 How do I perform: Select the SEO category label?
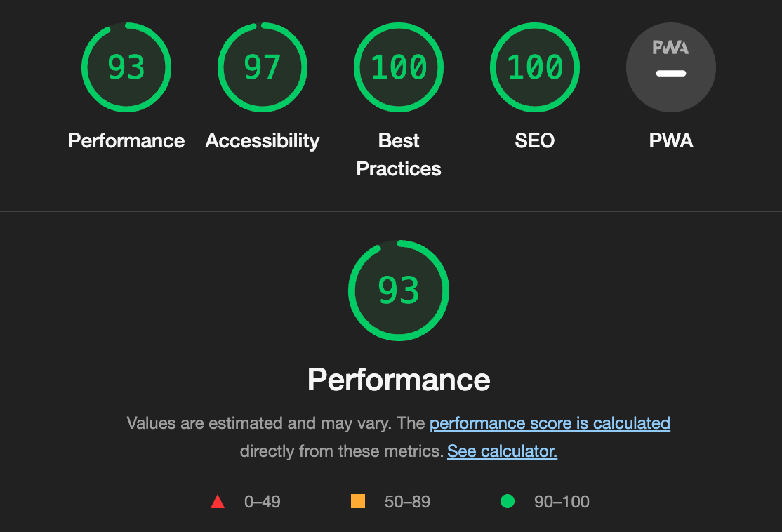(x=535, y=141)
